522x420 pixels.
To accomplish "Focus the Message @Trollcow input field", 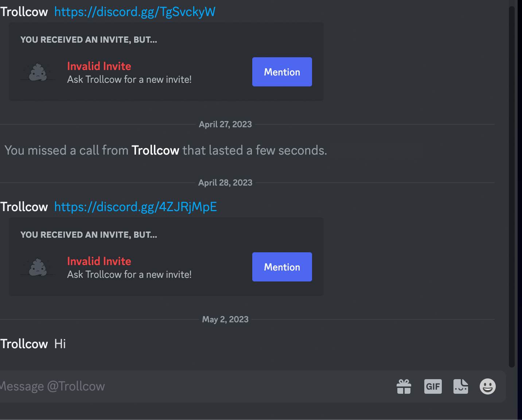I will 193,386.
